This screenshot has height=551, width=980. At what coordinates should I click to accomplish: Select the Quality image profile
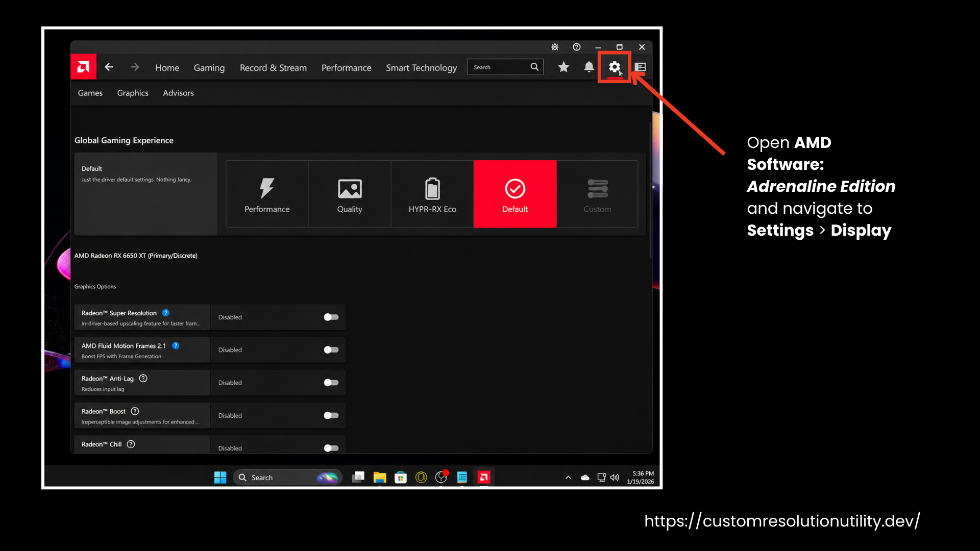(350, 194)
